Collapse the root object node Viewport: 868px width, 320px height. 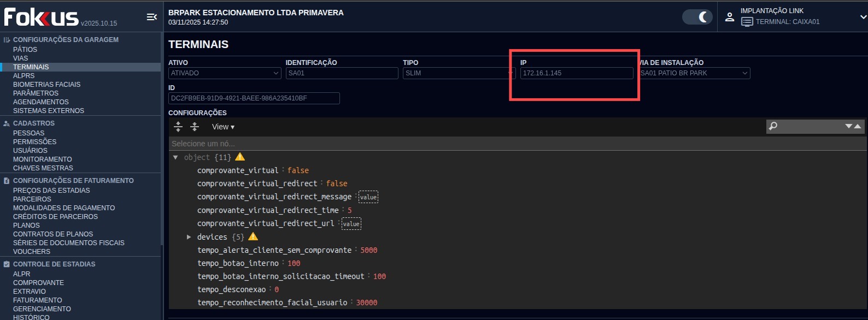175,157
